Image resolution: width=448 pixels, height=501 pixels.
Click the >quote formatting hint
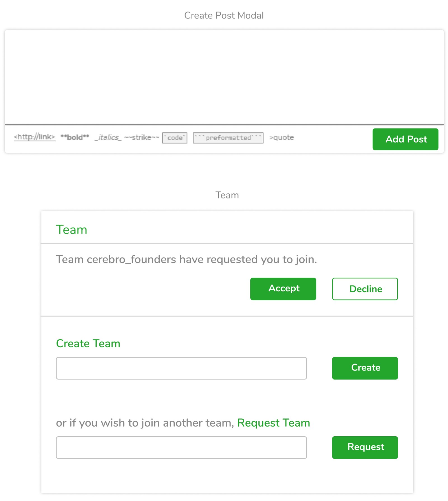click(x=281, y=137)
